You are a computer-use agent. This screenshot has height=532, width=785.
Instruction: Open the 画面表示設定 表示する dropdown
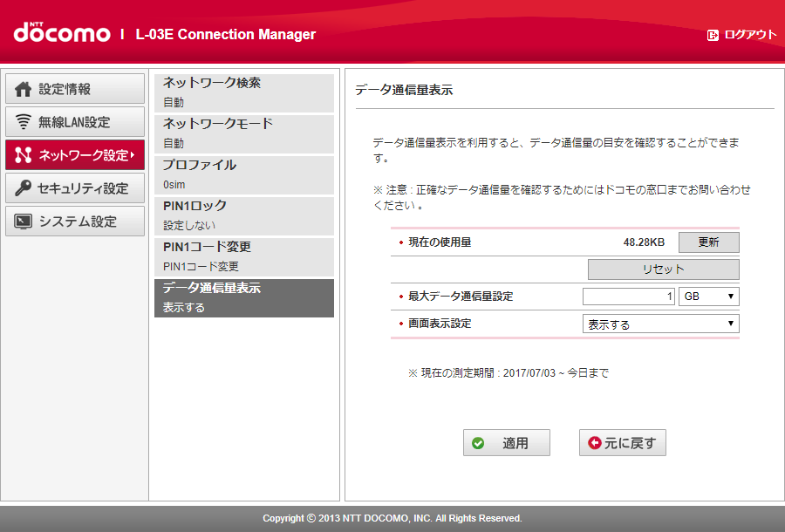(x=660, y=324)
